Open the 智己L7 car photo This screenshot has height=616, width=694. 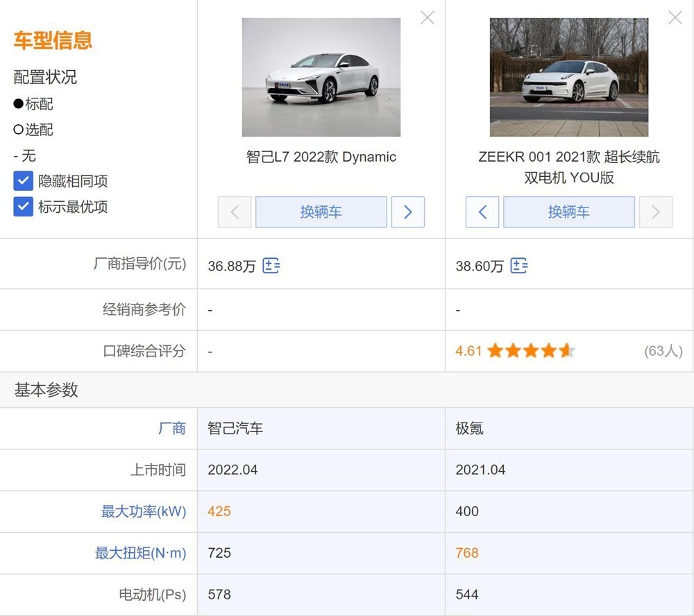click(321, 77)
